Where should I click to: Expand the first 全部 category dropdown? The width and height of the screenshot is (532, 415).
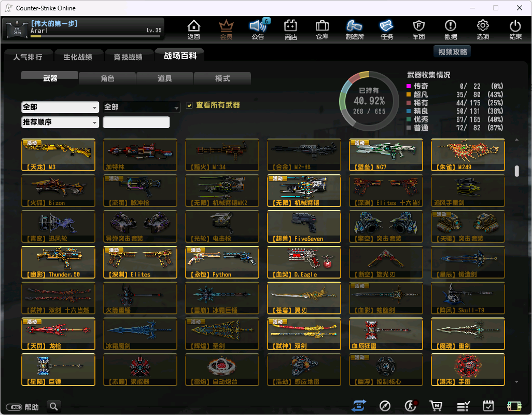60,107
